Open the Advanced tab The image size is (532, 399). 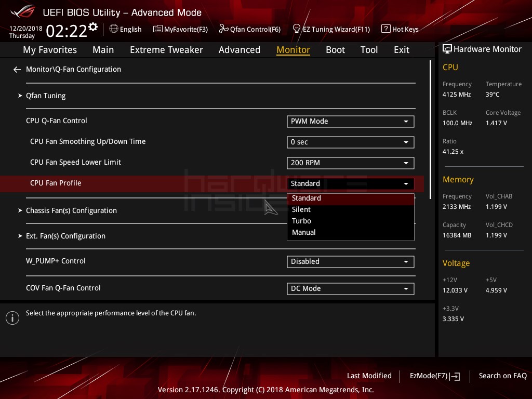[x=239, y=50]
